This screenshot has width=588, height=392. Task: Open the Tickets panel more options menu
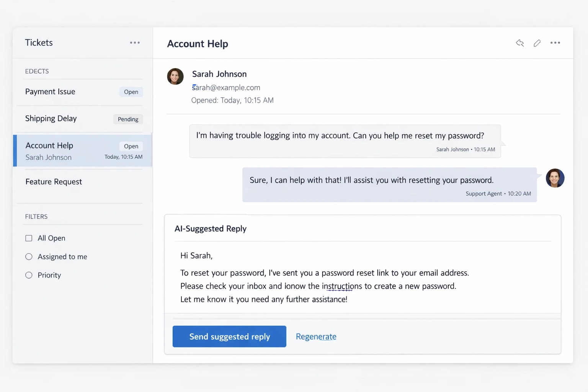coord(135,43)
